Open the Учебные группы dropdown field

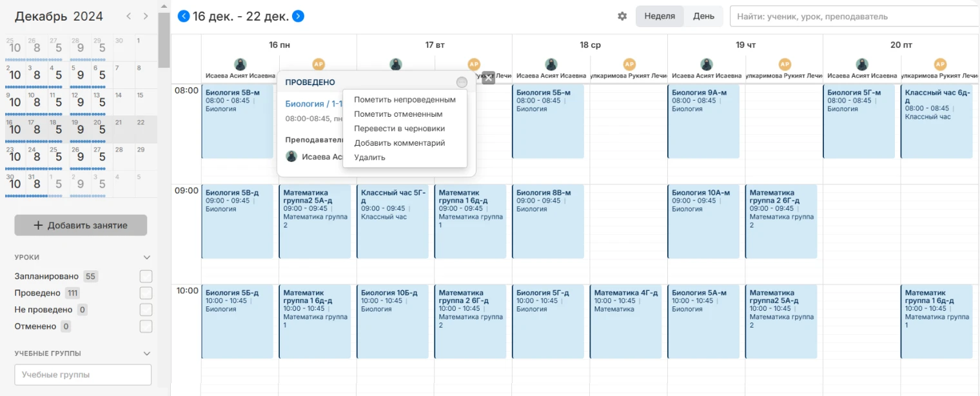point(83,375)
